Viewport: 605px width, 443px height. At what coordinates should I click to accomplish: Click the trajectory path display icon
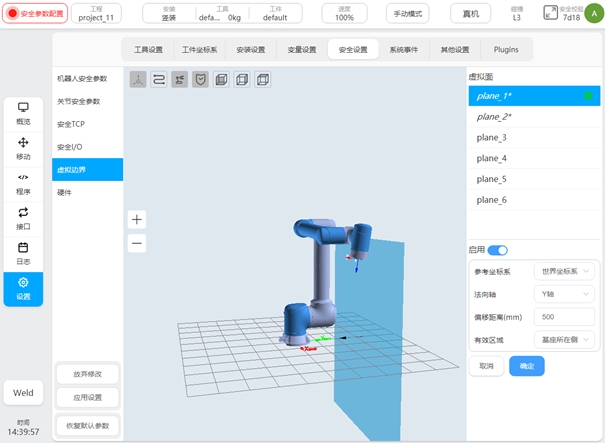tap(158, 79)
